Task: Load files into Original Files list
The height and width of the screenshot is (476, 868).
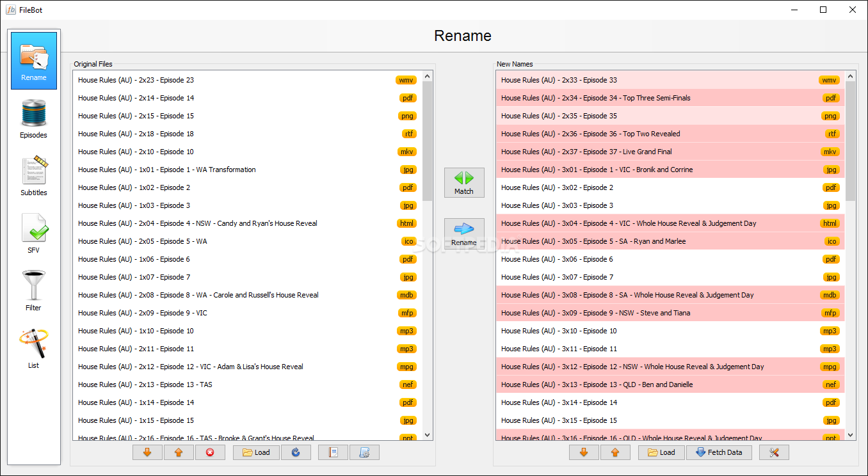Action: pos(256,452)
